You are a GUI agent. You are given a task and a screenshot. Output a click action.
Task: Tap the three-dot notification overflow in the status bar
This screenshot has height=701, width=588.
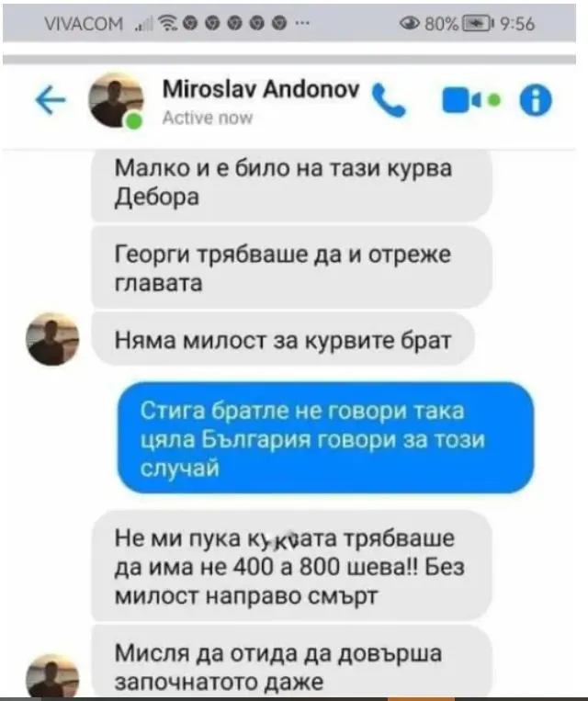coord(302,23)
